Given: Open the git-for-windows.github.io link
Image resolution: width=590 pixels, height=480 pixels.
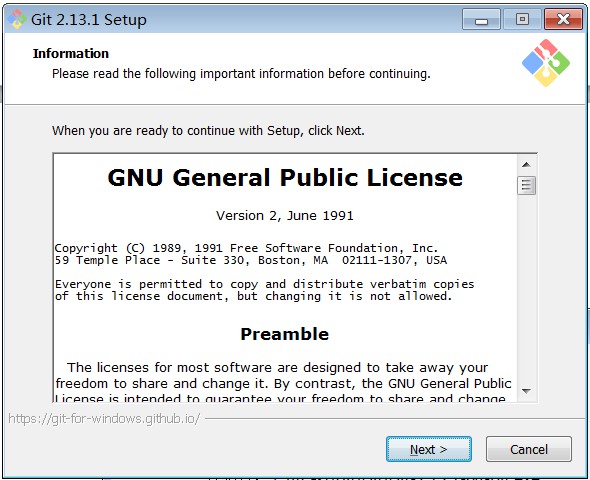Looking at the screenshot, I should (104, 418).
